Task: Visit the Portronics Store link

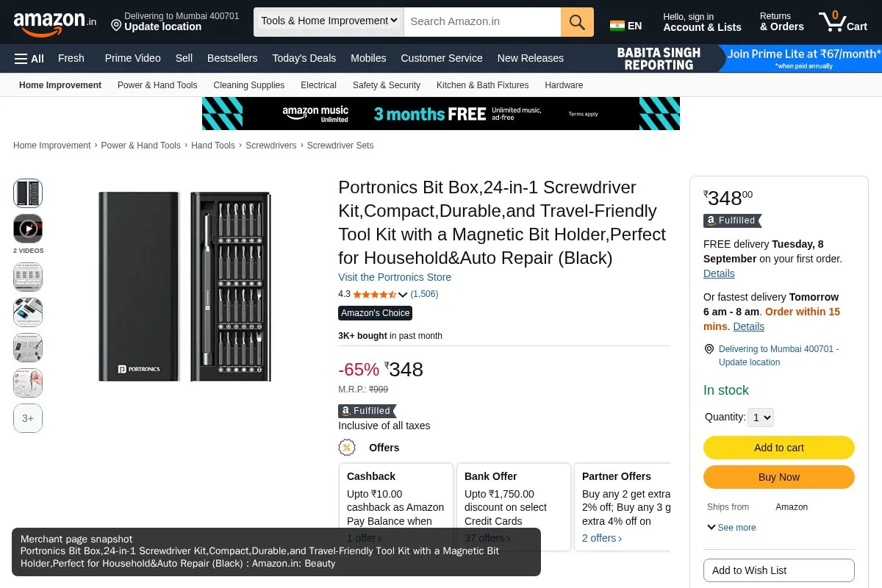Action: click(395, 277)
